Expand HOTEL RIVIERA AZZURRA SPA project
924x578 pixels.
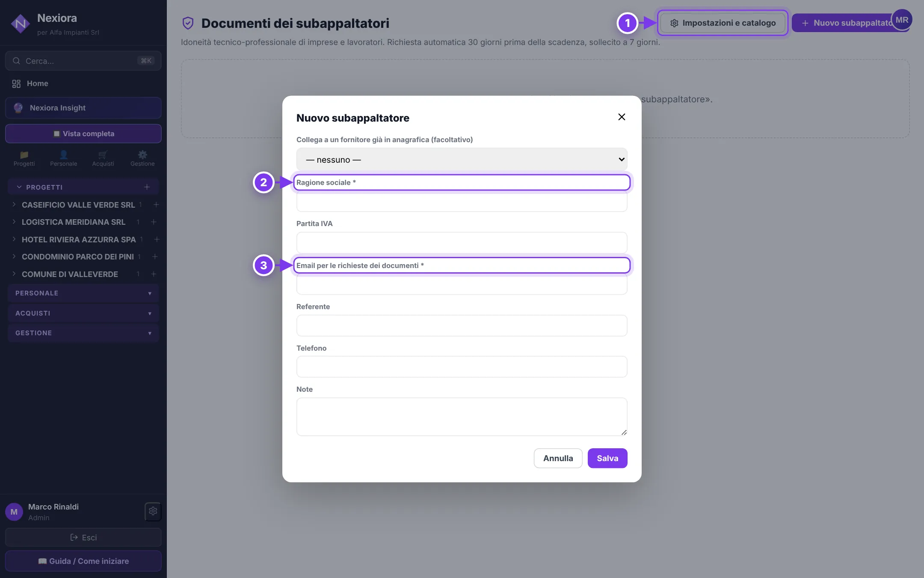coord(14,239)
